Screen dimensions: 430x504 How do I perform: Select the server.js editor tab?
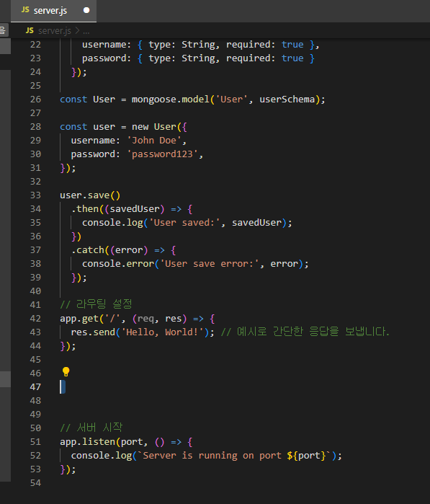click(53, 11)
